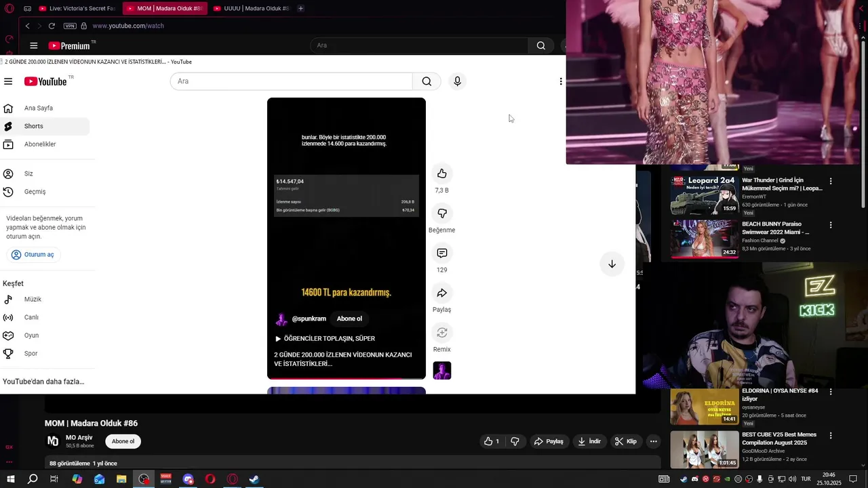The height and width of the screenshot is (488, 868).
Task: Open Ana Sayfa in the sidebar
Action: tap(45, 108)
